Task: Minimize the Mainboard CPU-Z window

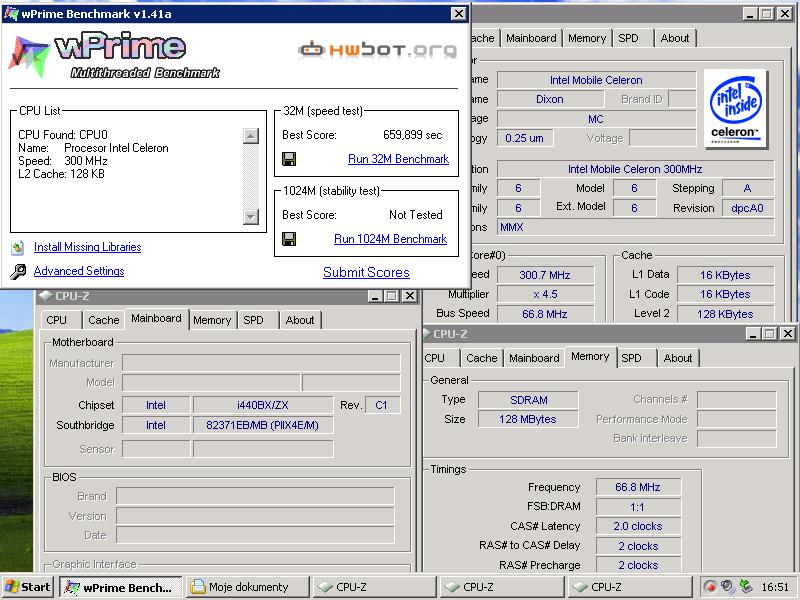Action: tap(375, 296)
